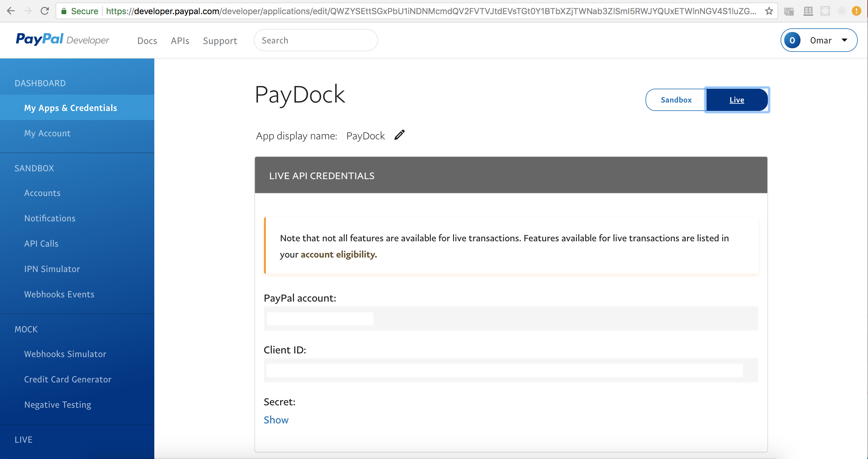Click the LIVE section heading in sidebar
Viewport: 868px width, 459px height.
(24, 439)
